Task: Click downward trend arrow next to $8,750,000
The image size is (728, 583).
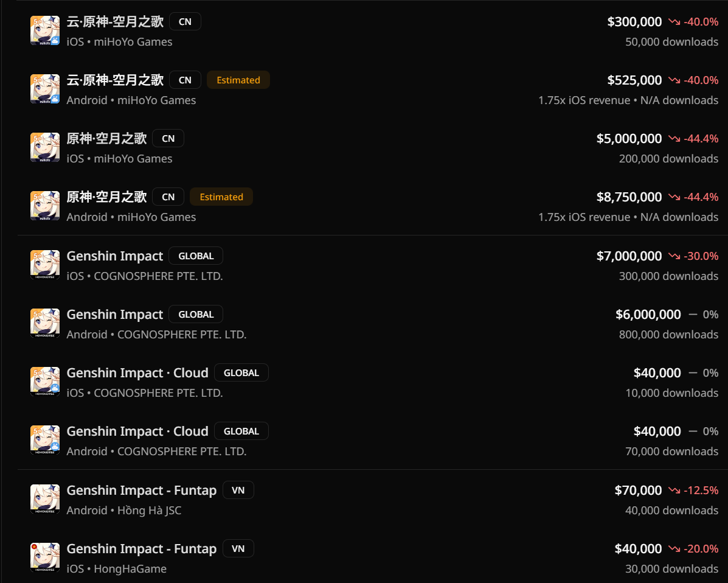Action: [674, 197]
